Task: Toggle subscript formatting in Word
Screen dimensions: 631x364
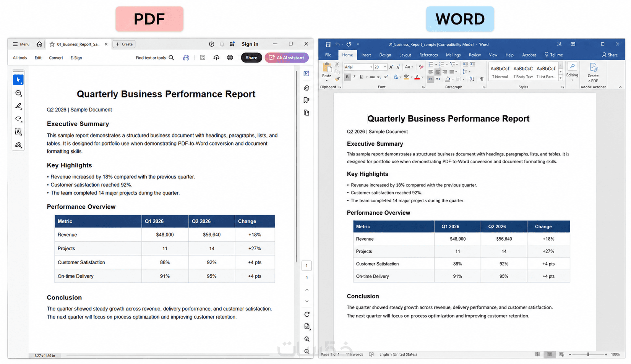Action: coord(379,77)
